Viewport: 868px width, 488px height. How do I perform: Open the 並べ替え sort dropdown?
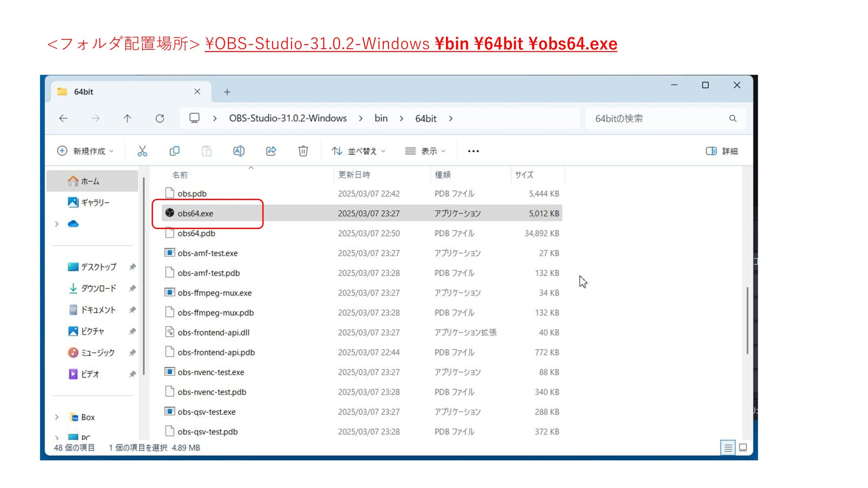(x=358, y=151)
